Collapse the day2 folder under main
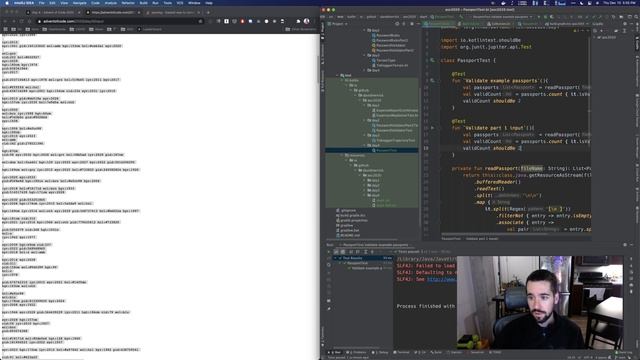 (364, 30)
